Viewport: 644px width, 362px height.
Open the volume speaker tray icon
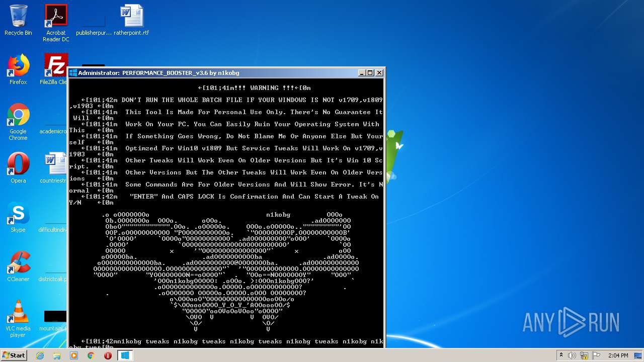click(572, 355)
